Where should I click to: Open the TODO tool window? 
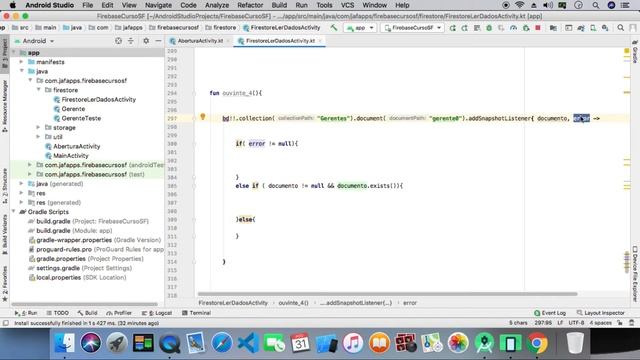58,313
